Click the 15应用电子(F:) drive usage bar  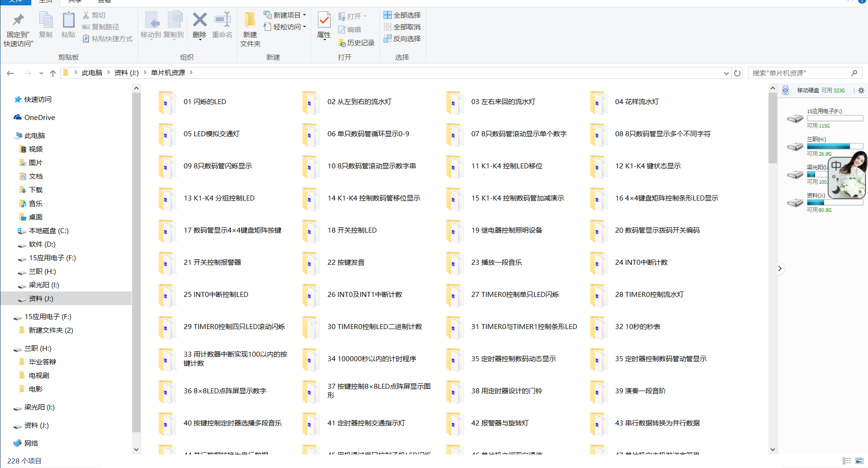coord(835,118)
